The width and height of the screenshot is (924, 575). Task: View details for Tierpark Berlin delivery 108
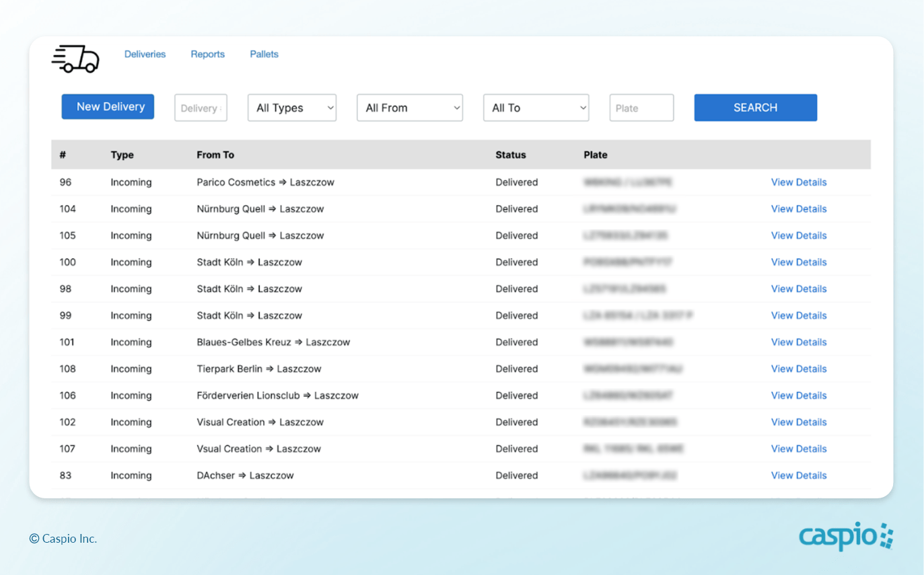(798, 369)
